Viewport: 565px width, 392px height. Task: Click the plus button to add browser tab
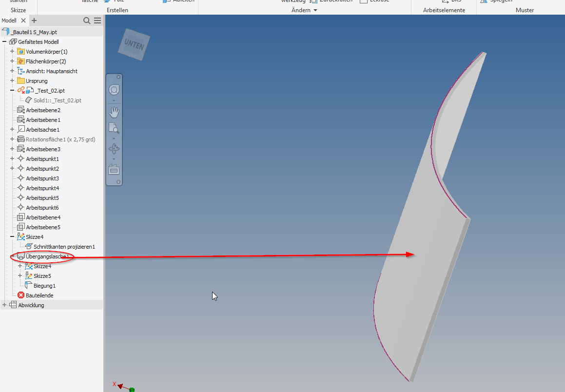click(x=33, y=20)
